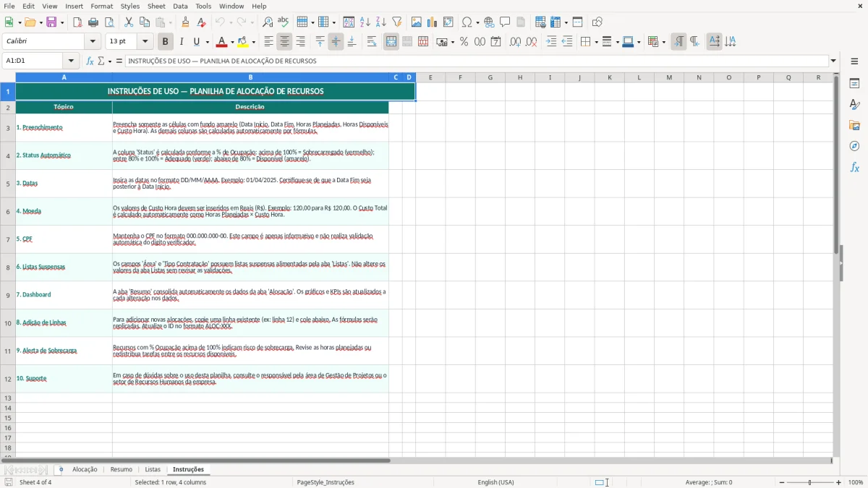Click the English (USA) language status
This screenshot has height=488, width=868.
pos(496,482)
